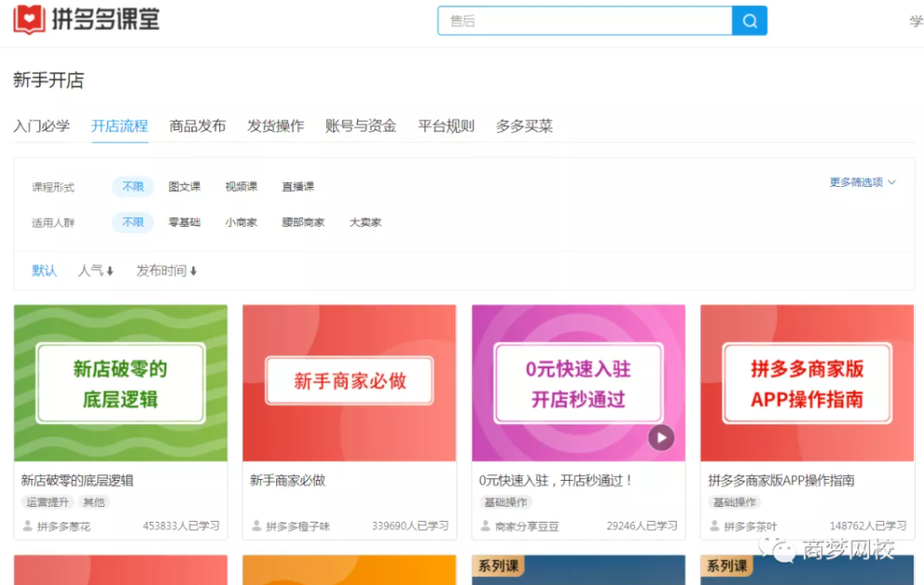The width and height of the screenshot is (924, 585).
Task: Open the 新手商家必做 red thumbnail
Action: [349, 383]
